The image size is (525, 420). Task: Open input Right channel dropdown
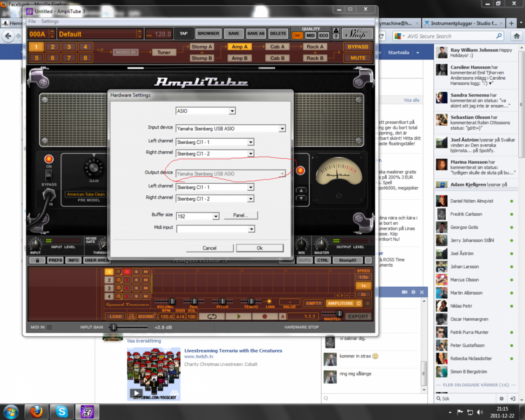pos(251,154)
